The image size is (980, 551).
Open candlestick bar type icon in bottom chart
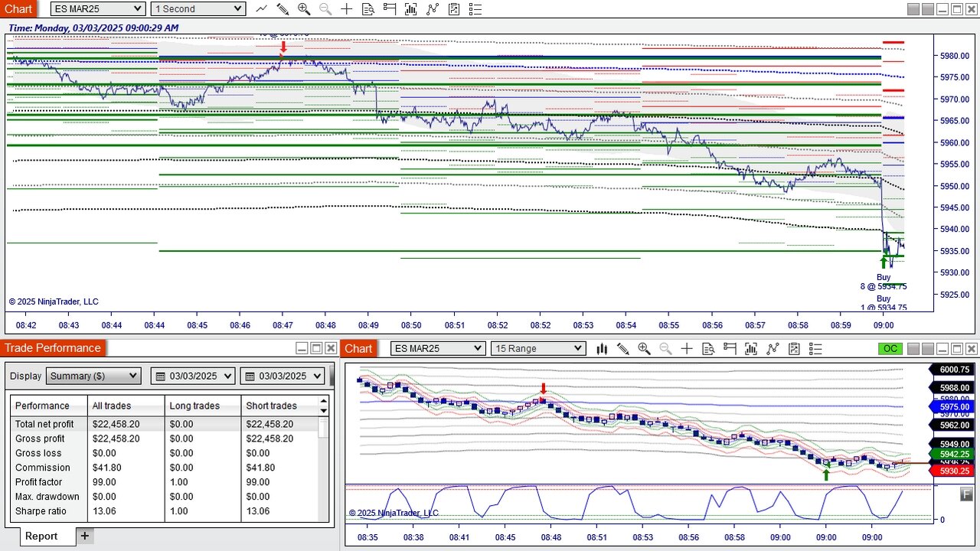click(602, 349)
